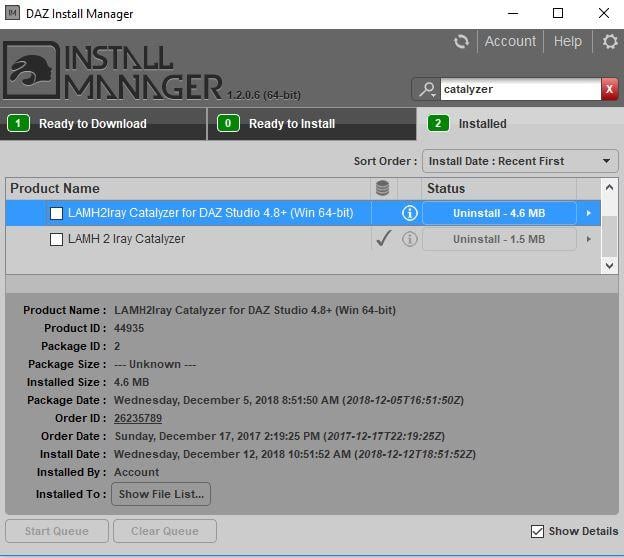This screenshot has width=624, height=558.
Task: Open the Help menu
Action: point(567,41)
